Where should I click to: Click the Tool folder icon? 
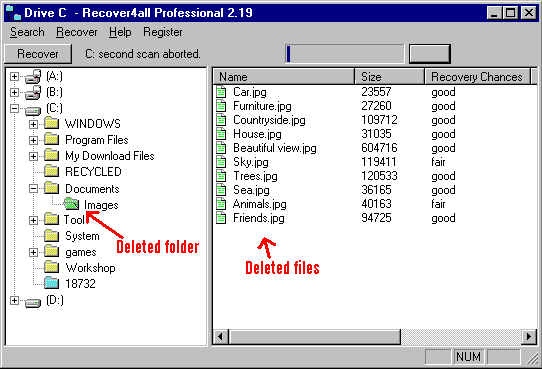52,219
